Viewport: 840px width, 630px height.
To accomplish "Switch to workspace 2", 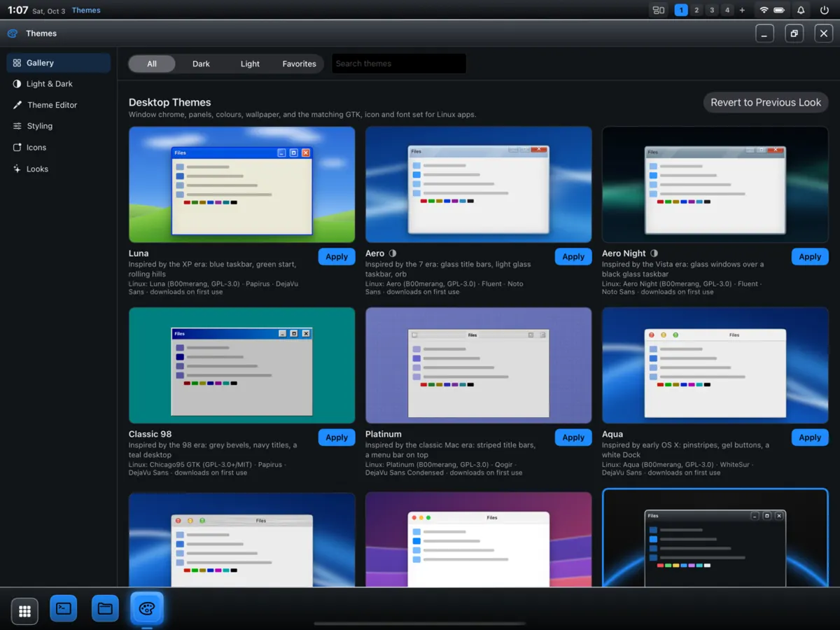I will (696, 10).
